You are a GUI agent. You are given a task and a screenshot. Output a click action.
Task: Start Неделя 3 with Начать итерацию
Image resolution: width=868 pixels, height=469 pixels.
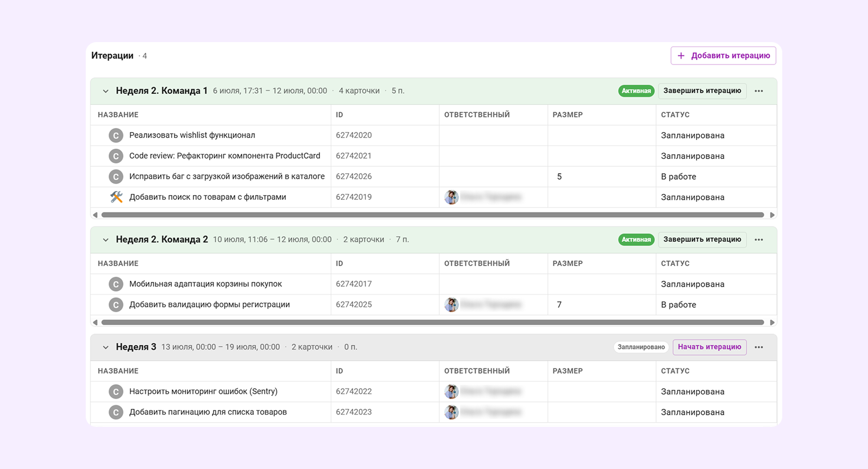click(x=709, y=347)
